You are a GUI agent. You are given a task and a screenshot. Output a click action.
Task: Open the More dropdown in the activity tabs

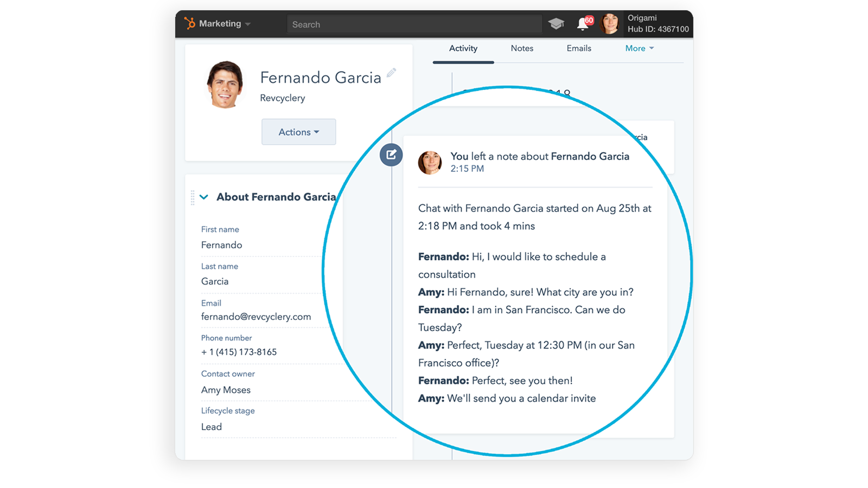tap(639, 48)
